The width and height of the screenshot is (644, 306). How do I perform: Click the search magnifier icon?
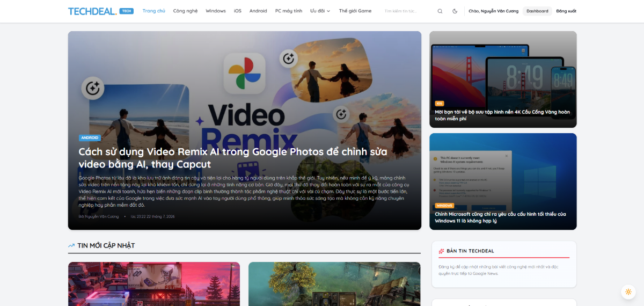pos(440,11)
